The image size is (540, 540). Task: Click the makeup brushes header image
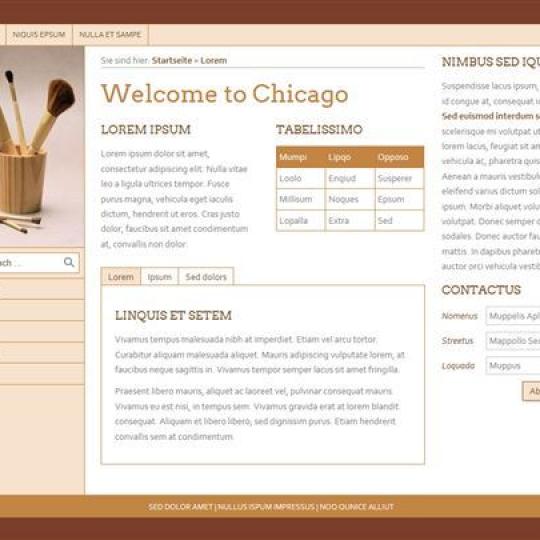tap(42, 146)
